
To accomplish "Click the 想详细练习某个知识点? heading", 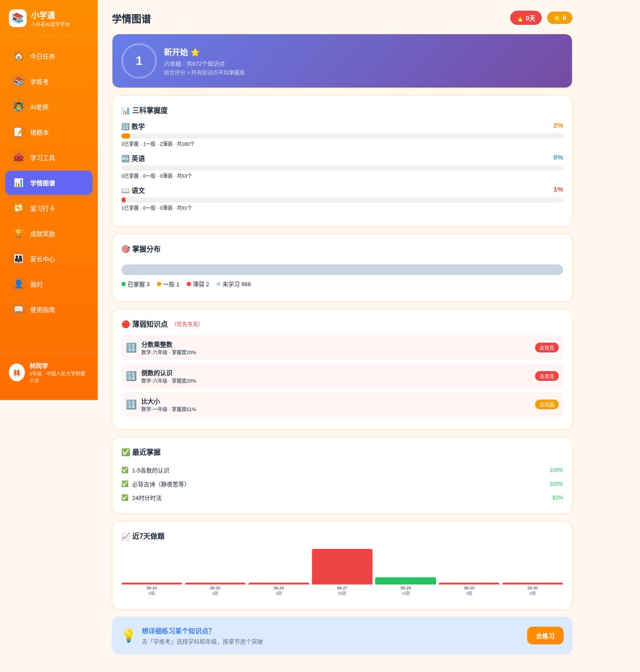I will [x=177, y=631].
